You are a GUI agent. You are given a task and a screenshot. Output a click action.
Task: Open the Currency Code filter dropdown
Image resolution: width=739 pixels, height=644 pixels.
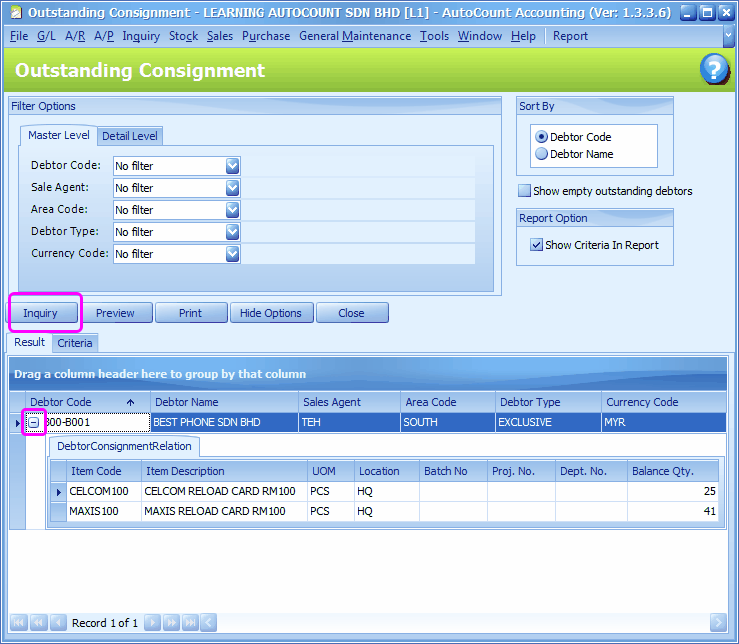pos(232,254)
